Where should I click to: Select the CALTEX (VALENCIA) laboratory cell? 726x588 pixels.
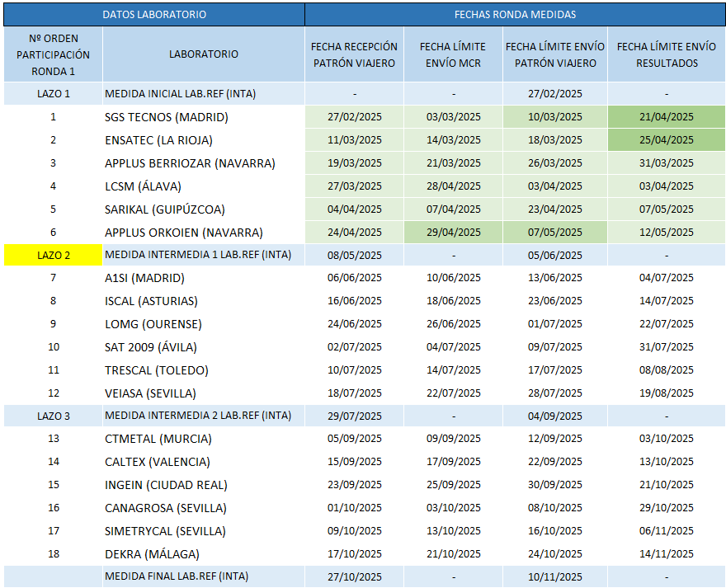(x=204, y=462)
